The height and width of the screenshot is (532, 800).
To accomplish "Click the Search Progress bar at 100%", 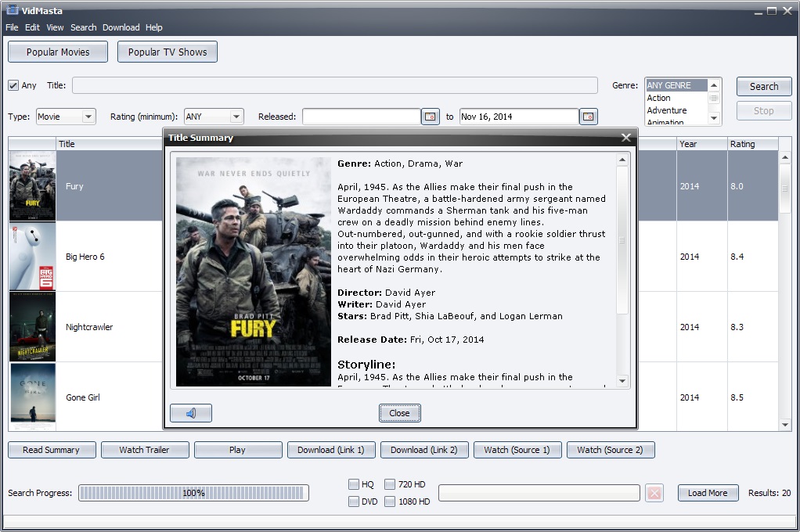I will [x=193, y=493].
